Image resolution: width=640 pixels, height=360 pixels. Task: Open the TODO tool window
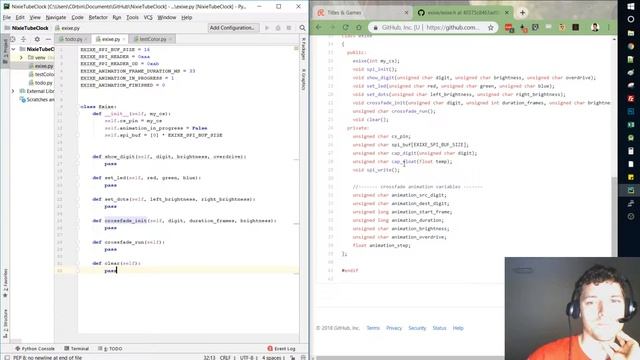[110, 349]
